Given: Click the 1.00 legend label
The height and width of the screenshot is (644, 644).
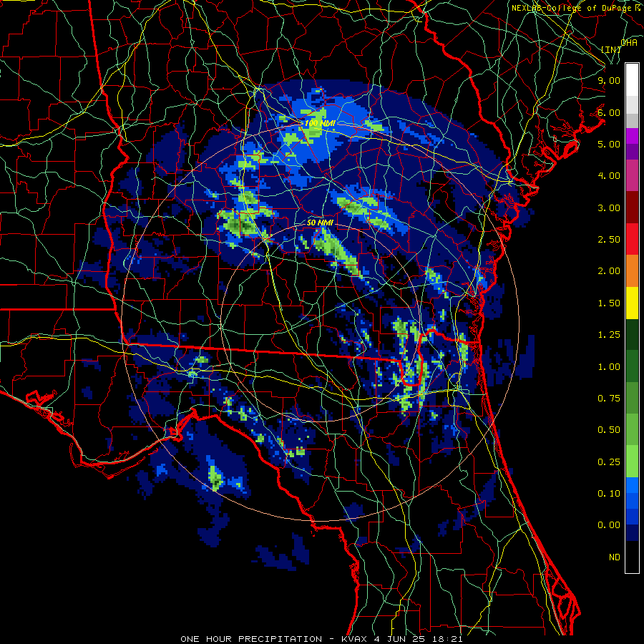Looking at the screenshot, I should [x=609, y=367].
